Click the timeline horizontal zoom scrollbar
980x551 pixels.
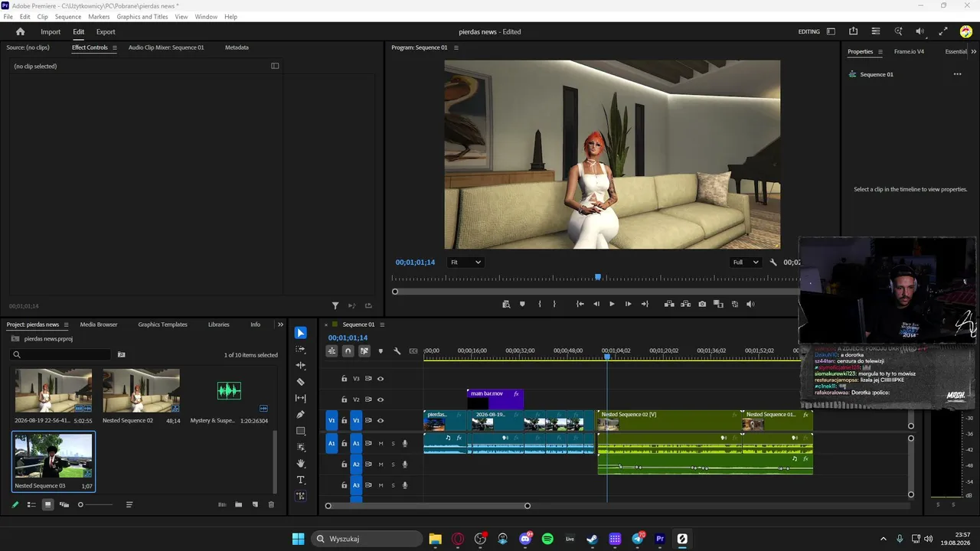click(427, 506)
